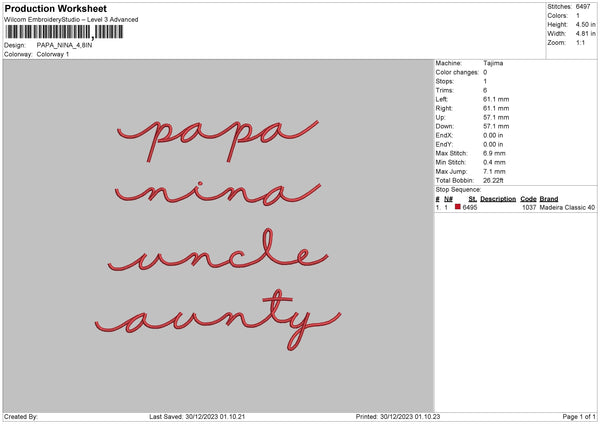Click the 'Created By:' footer label
Viewport: 600px width, 424px height.
click(21, 417)
